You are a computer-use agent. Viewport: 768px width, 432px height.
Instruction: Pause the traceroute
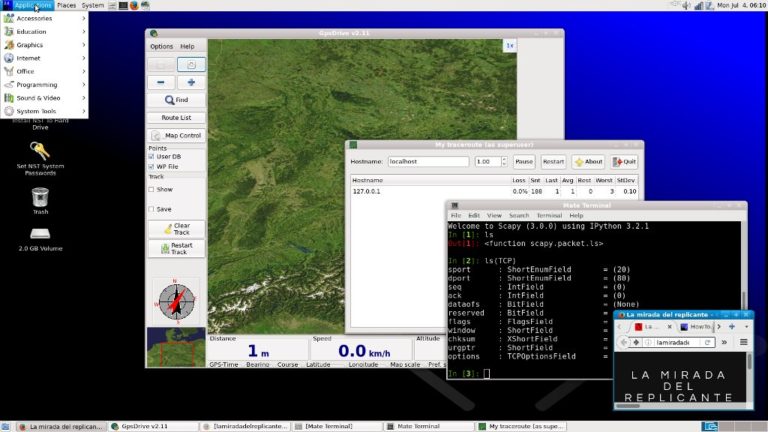coord(524,162)
